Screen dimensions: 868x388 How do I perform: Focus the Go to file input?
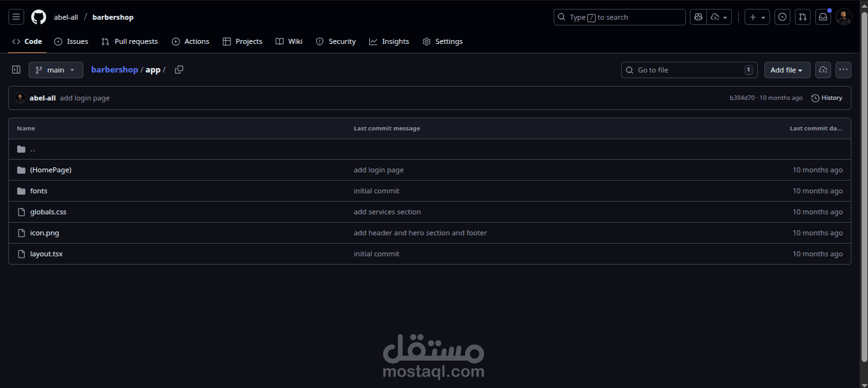(x=690, y=70)
